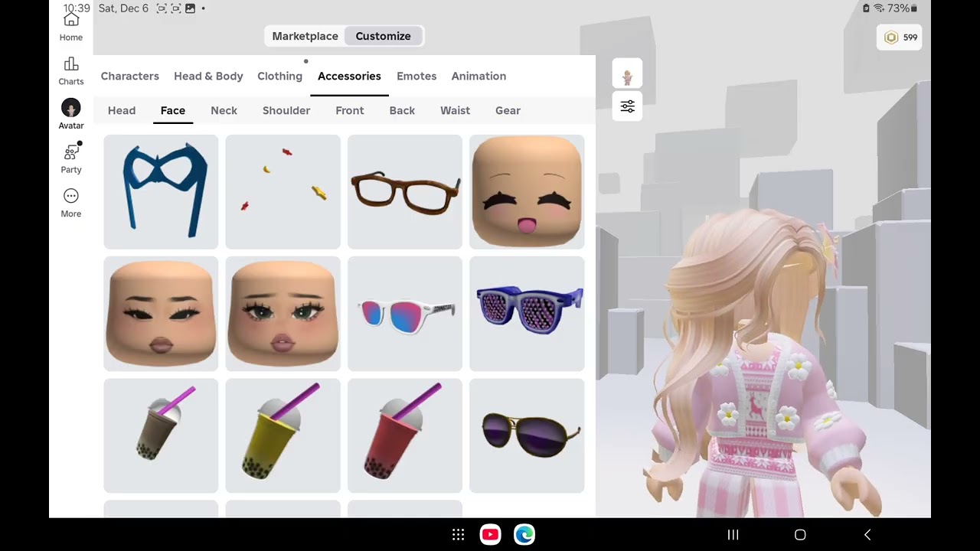The width and height of the screenshot is (980, 551).
Task: Open the Characters tab
Action: pyautogui.click(x=130, y=76)
